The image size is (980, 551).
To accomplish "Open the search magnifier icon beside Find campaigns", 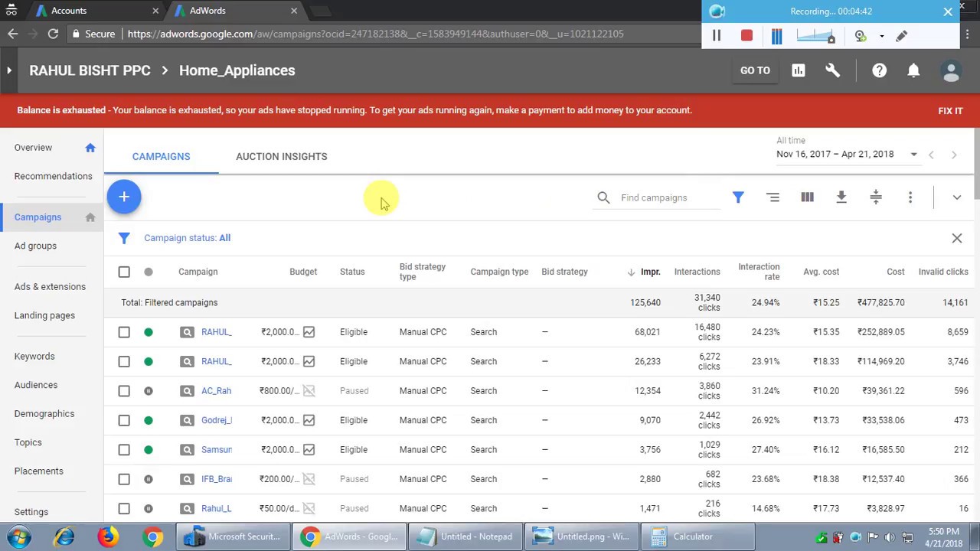I will [x=603, y=197].
